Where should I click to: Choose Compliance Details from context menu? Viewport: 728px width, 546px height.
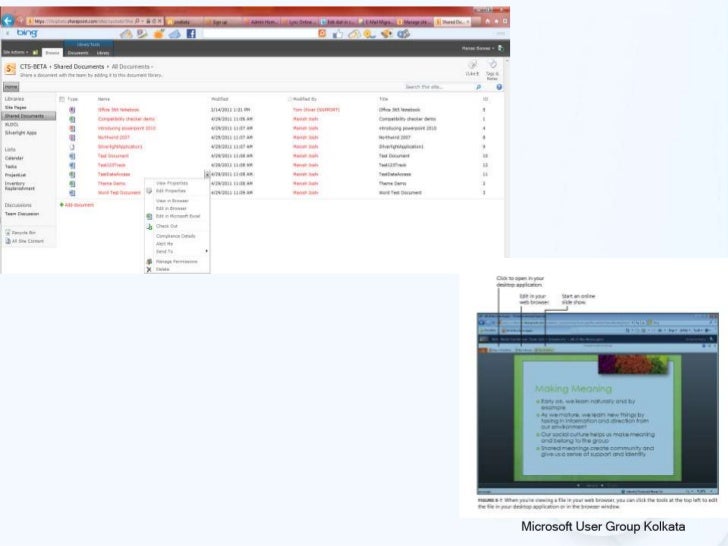pos(176,236)
